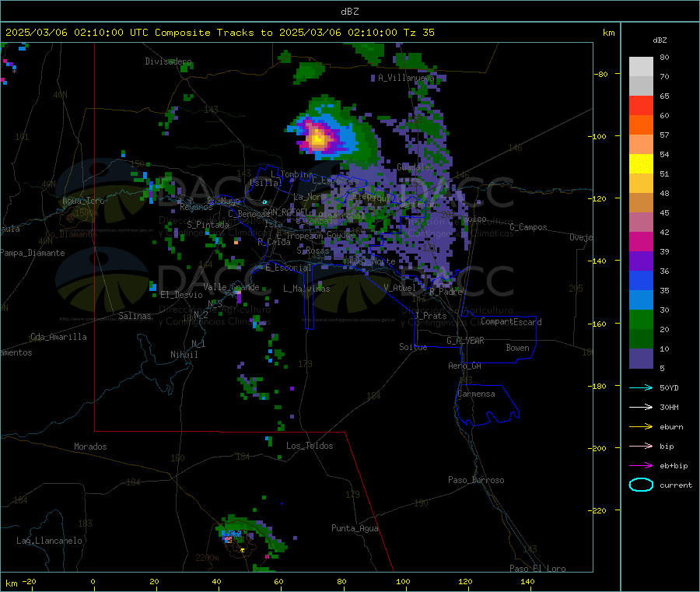Click the 'S_Pintada' location label
The width and height of the screenshot is (700, 592).
point(208,225)
